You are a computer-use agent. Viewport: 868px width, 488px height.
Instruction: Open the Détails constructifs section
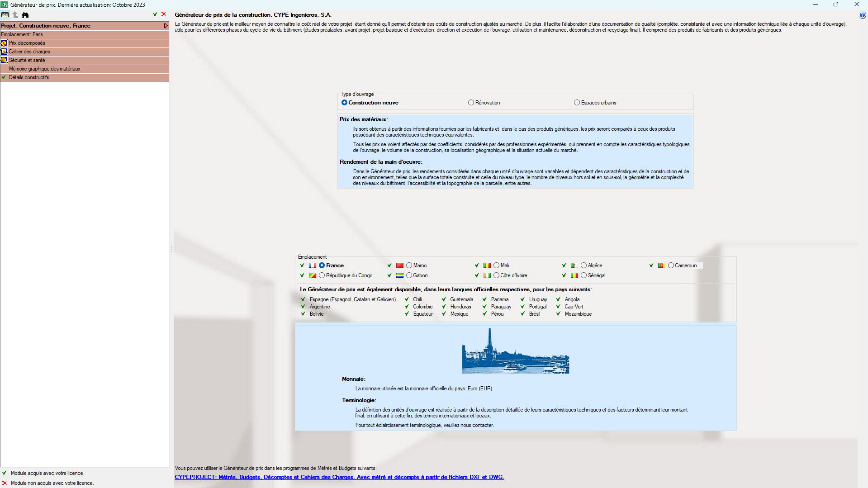[85, 77]
